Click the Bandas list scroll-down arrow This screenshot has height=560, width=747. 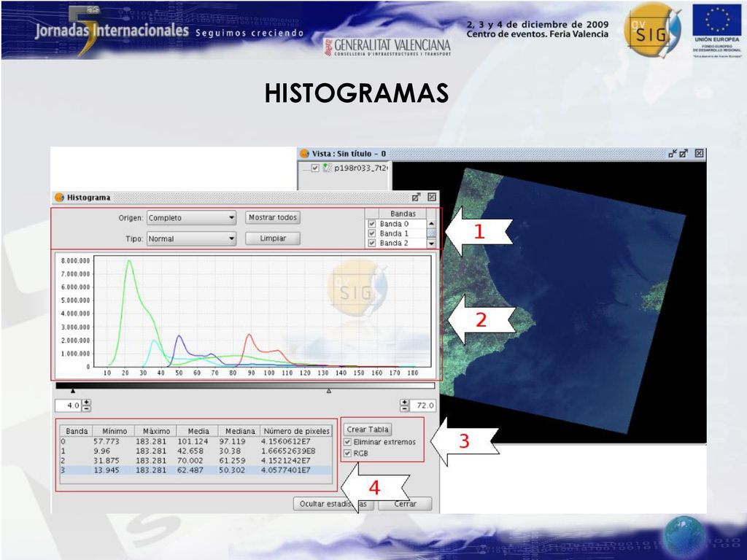point(432,244)
